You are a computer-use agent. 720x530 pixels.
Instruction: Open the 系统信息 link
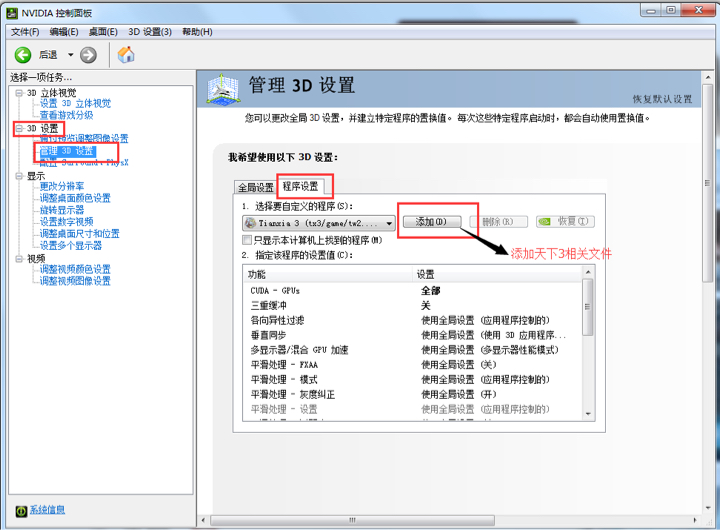[47, 510]
